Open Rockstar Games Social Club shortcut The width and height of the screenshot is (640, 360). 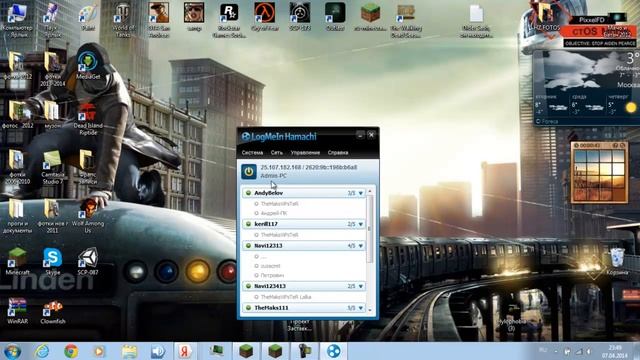pos(229,20)
